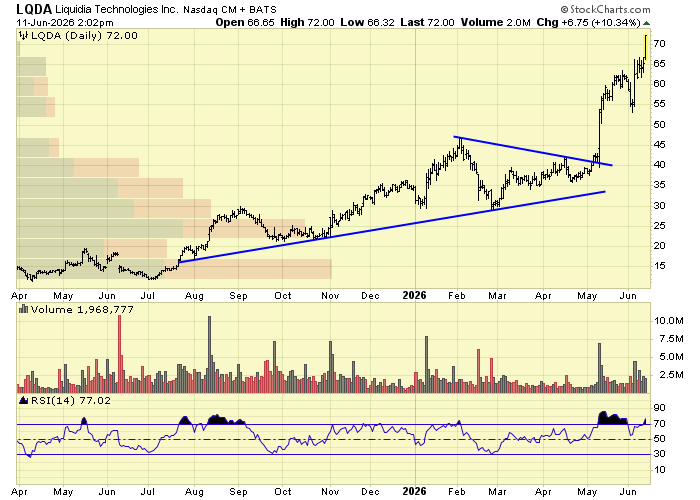Click the Volume 1,968,777 legend text
The height and width of the screenshot is (500, 700).
click(x=82, y=309)
